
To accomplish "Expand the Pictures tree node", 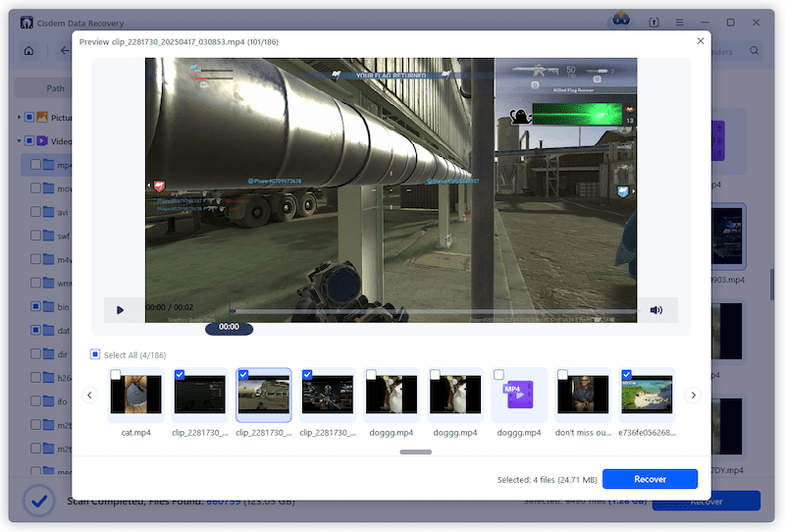I will 19,118.
